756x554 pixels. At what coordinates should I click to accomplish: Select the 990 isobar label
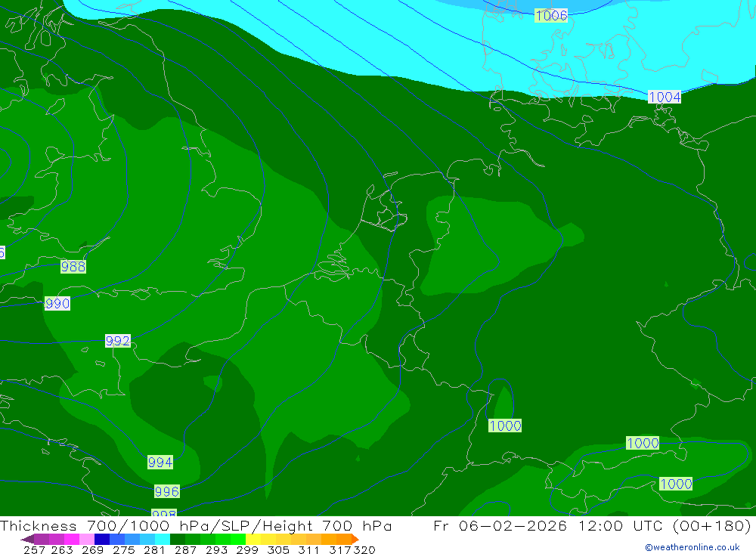point(57,303)
